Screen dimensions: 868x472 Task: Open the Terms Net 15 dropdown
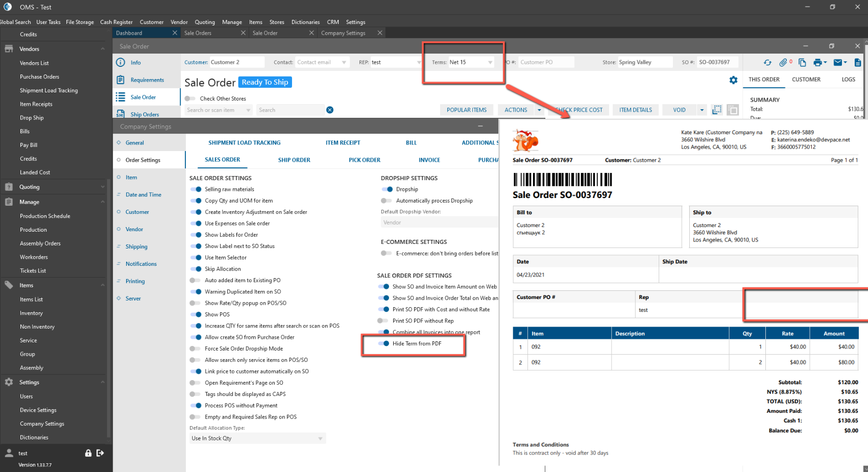[x=490, y=62]
